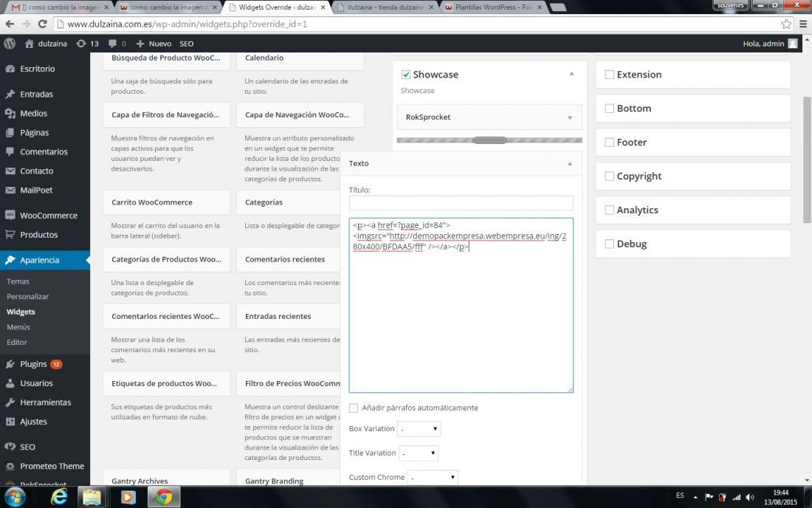Select Entradas recientes widget
Image resolution: width=812 pixels, height=508 pixels.
click(x=289, y=317)
